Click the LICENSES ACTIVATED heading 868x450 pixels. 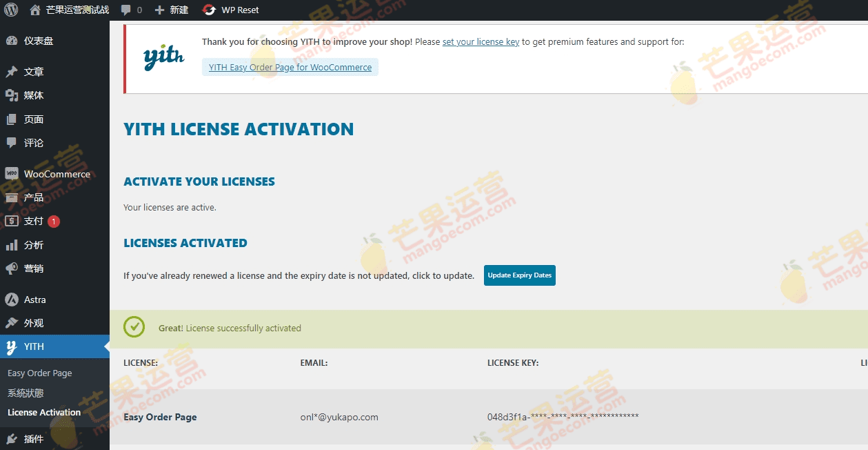point(185,243)
